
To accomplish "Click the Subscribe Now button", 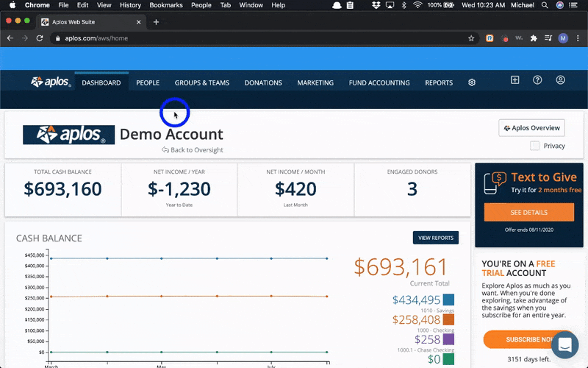I will tap(529, 339).
